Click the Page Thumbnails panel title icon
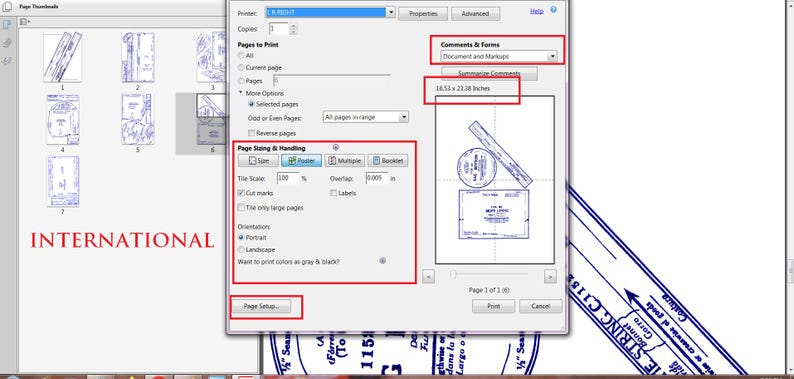 [7, 7]
